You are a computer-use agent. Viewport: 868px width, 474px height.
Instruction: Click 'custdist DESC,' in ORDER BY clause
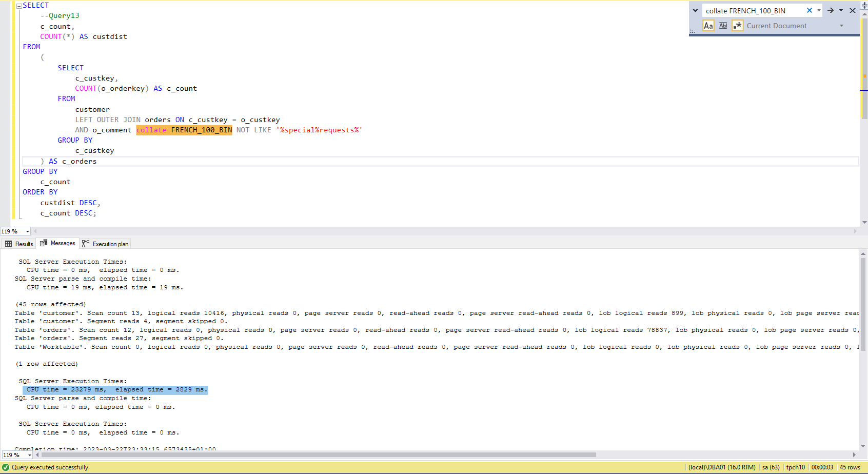pyautogui.click(x=70, y=203)
